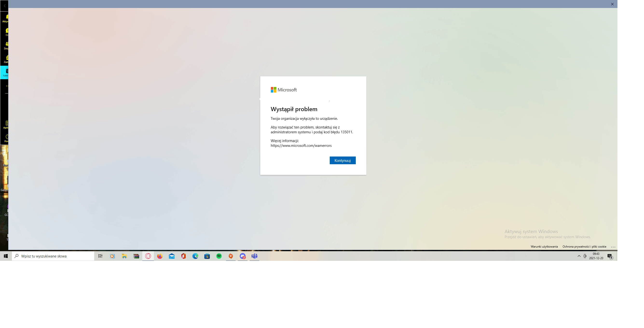Close the sign-in error window

coord(612,4)
